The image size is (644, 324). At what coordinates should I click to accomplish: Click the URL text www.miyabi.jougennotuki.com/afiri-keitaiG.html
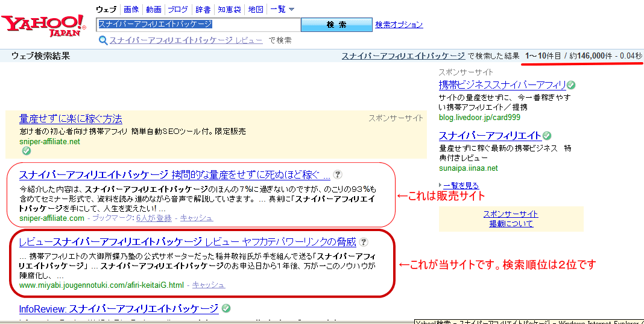tap(101, 285)
